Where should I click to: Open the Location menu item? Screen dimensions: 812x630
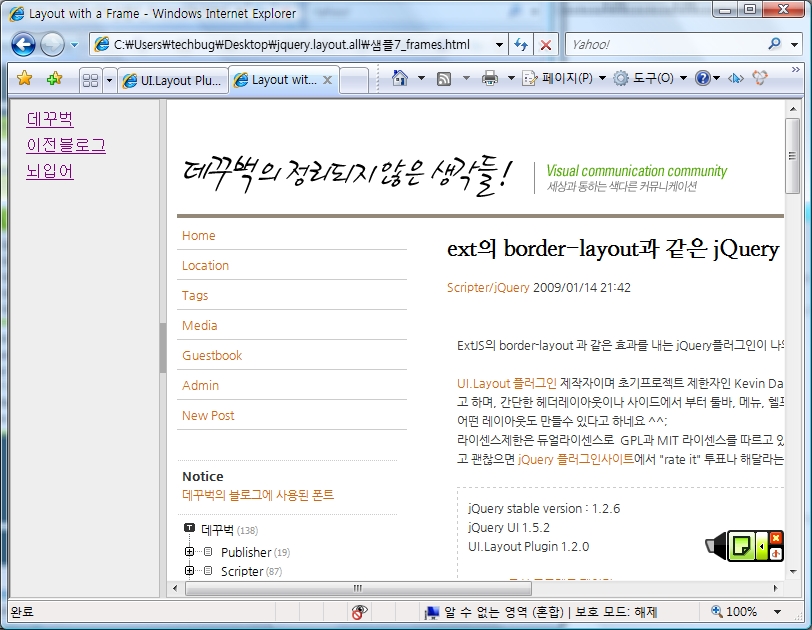pos(205,266)
